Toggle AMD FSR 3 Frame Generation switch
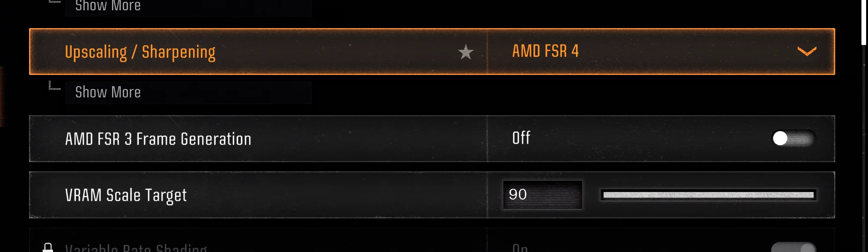The width and height of the screenshot is (868, 252). [x=793, y=138]
